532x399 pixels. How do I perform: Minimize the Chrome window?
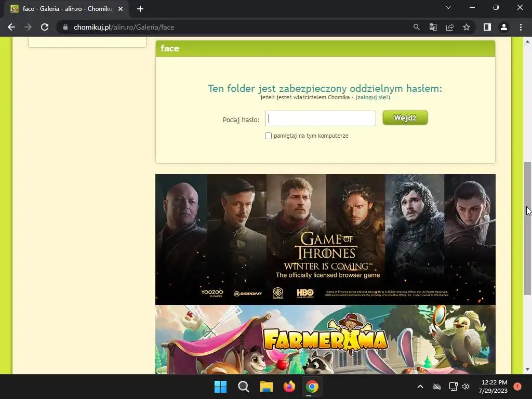(472, 7)
